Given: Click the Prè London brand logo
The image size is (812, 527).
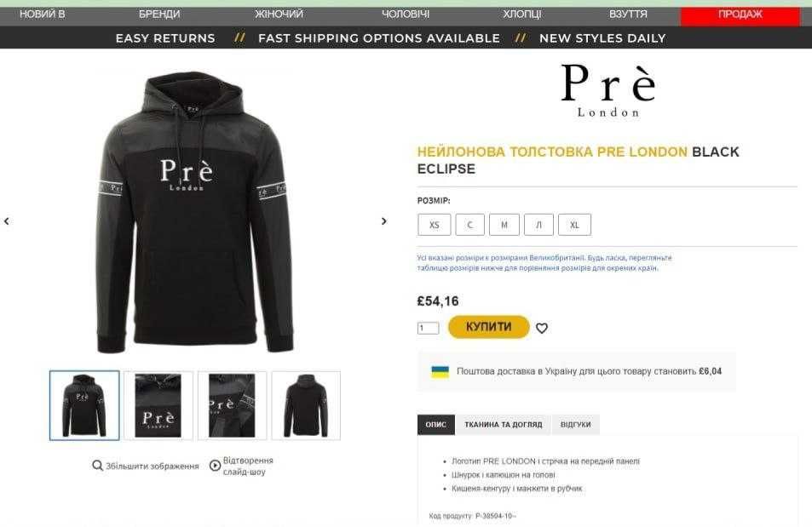Looking at the screenshot, I should point(608,90).
